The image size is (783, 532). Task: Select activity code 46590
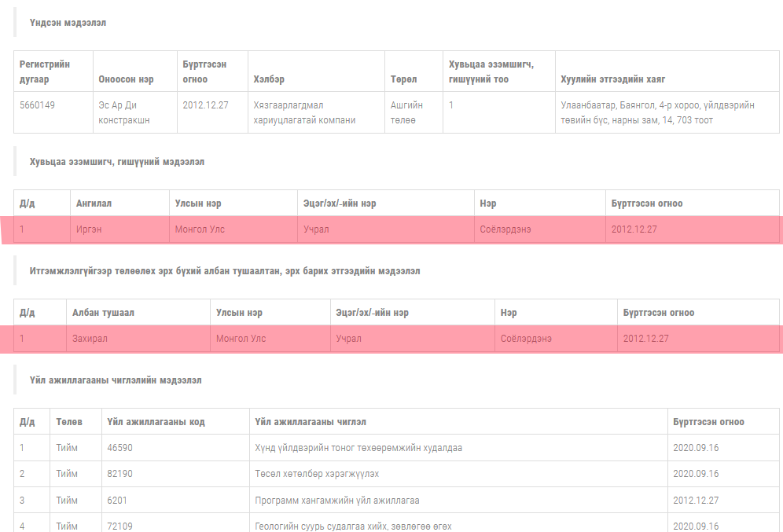(119, 448)
